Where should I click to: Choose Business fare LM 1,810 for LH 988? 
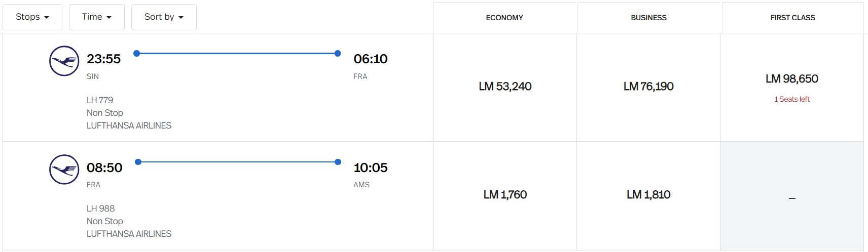pos(648,195)
